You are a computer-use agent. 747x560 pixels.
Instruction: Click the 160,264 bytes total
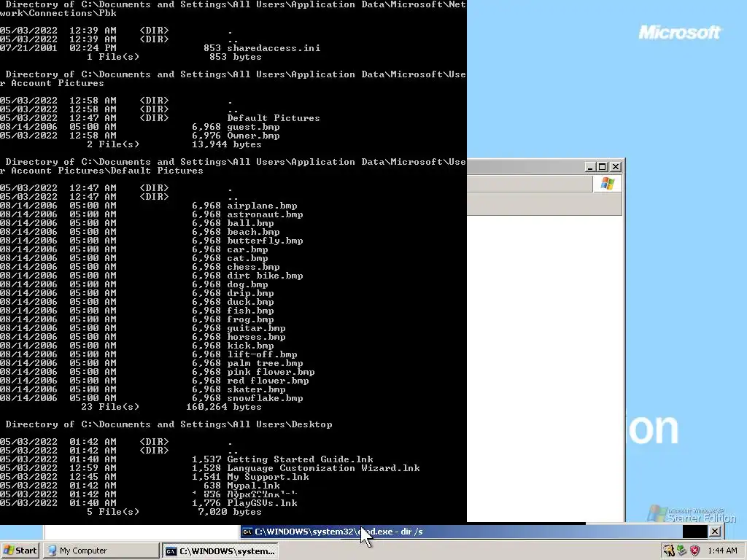pyautogui.click(x=223, y=407)
